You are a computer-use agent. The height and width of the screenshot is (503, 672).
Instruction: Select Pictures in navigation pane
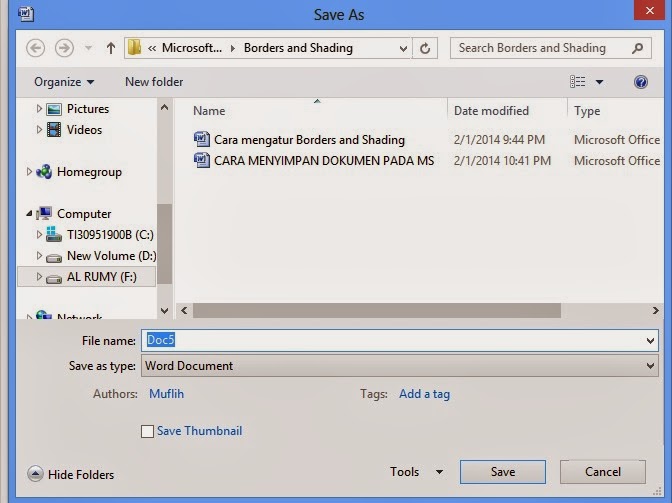[x=88, y=109]
